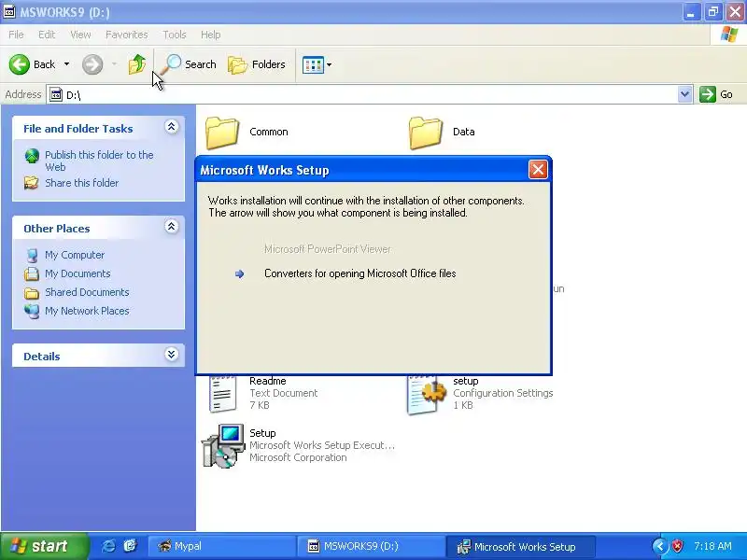Image resolution: width=747 pixels, height=560 pixels.
Task: Click the drive icon in address bar
Action: pos(56,95)
